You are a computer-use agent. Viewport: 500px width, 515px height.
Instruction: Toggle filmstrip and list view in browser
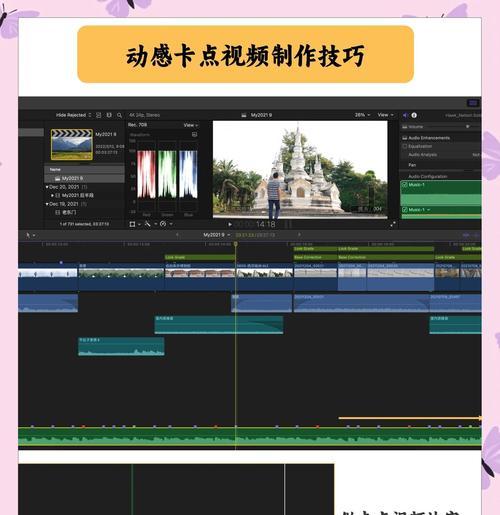pos(109,115)
